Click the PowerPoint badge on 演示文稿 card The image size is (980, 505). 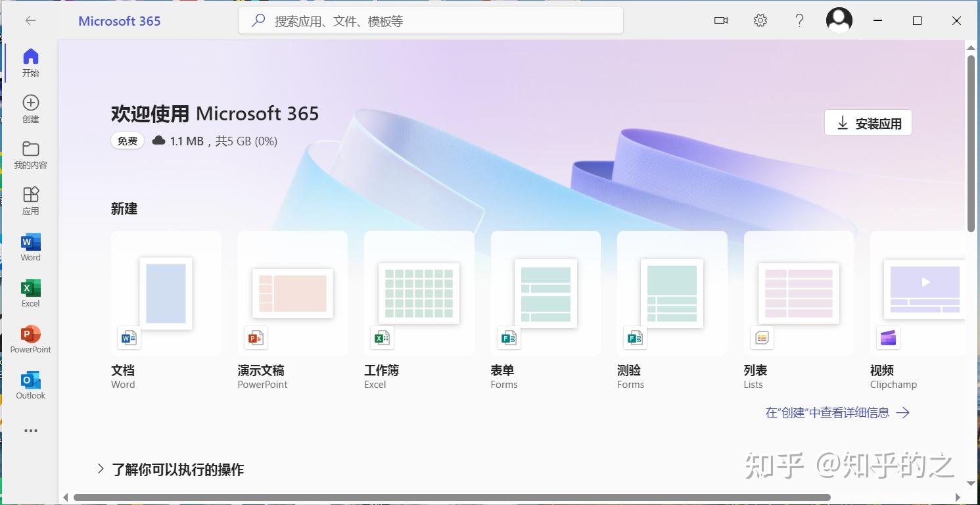pos(256,338)
